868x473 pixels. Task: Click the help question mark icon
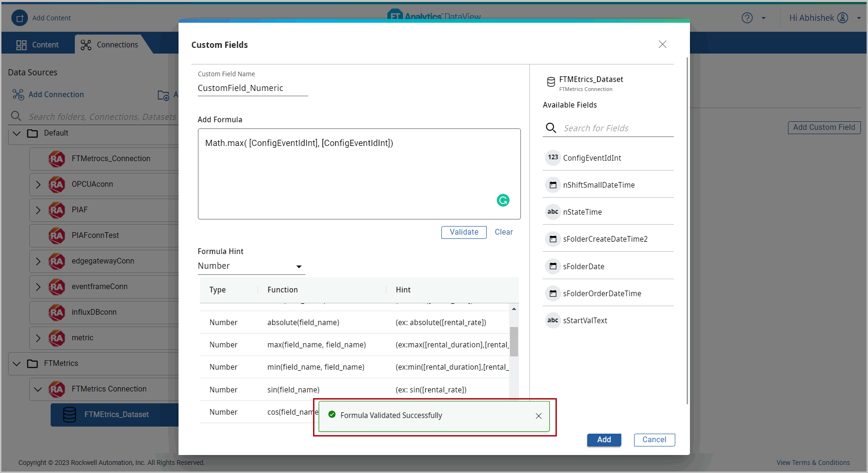pos(747,18)
